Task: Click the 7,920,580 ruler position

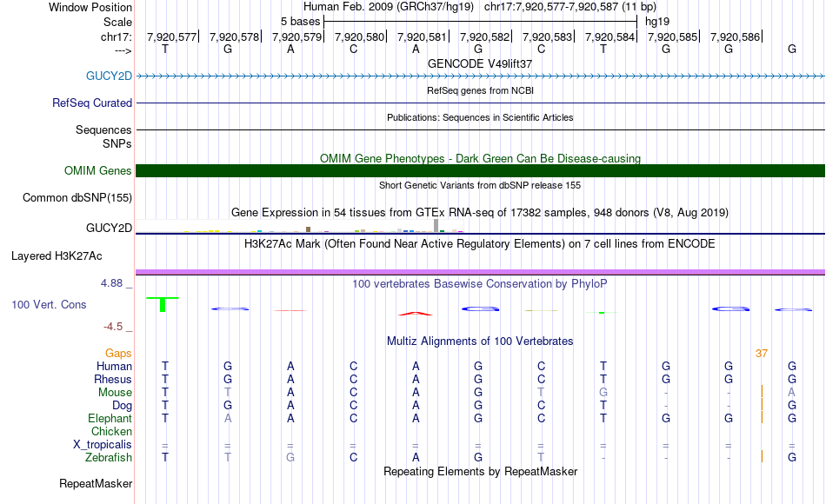Action: pyautogui.click(x=359, y=36)
